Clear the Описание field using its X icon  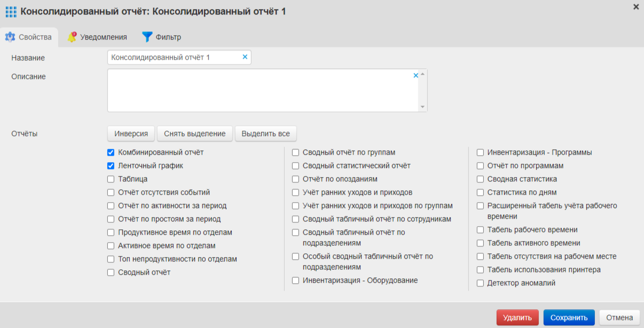(x=416, y=76)
